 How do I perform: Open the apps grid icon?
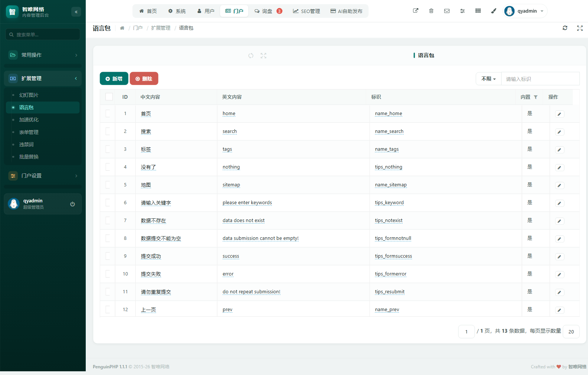coord(478,11)
